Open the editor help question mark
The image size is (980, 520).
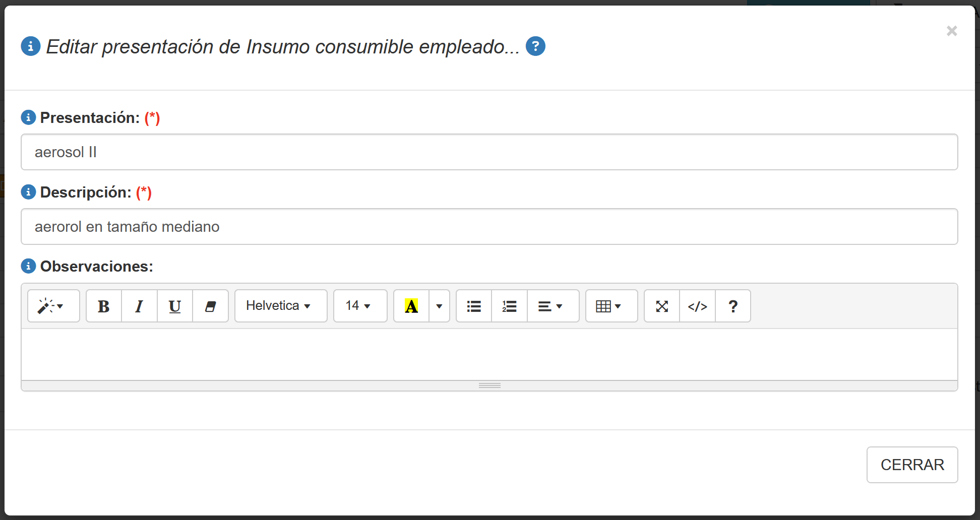pyautogui.click(x=733, y=306)
